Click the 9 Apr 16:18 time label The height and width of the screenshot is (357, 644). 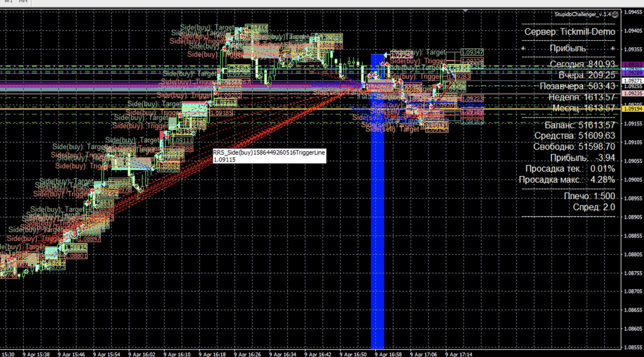point(212,354)
